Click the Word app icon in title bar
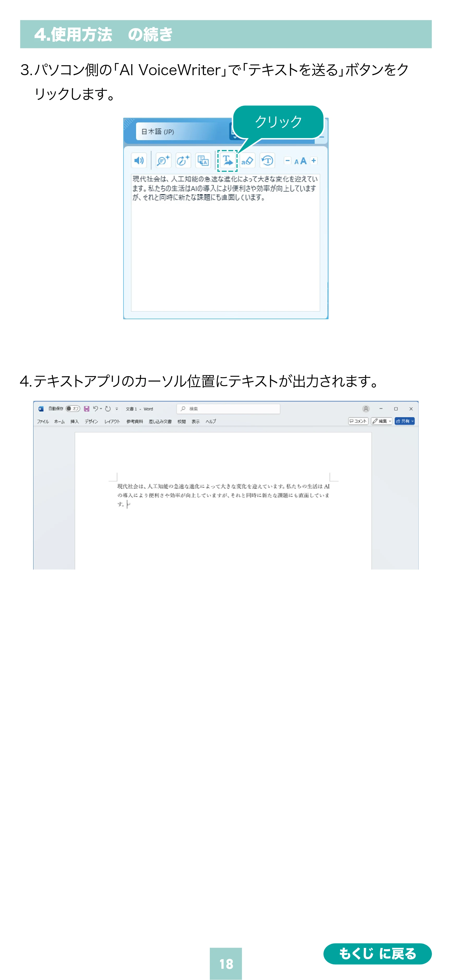 pyautogui.click(x=41, y=409)
